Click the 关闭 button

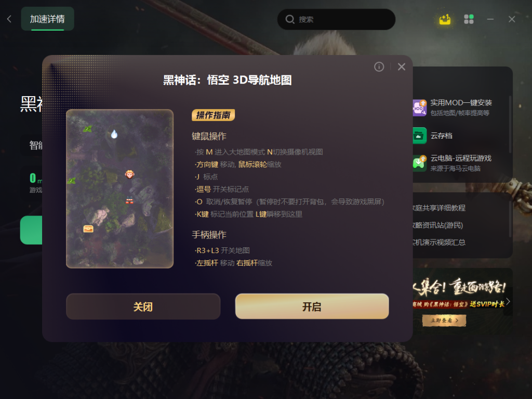[x=143, y=307]
